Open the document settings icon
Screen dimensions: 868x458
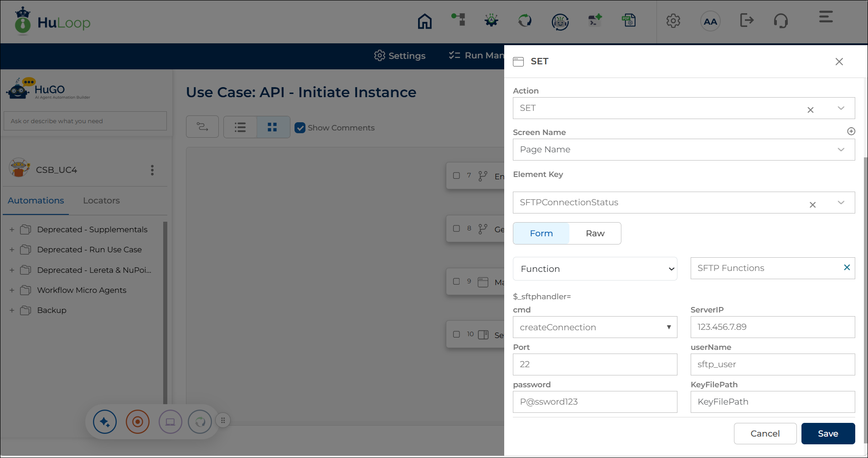coord(629,20)
